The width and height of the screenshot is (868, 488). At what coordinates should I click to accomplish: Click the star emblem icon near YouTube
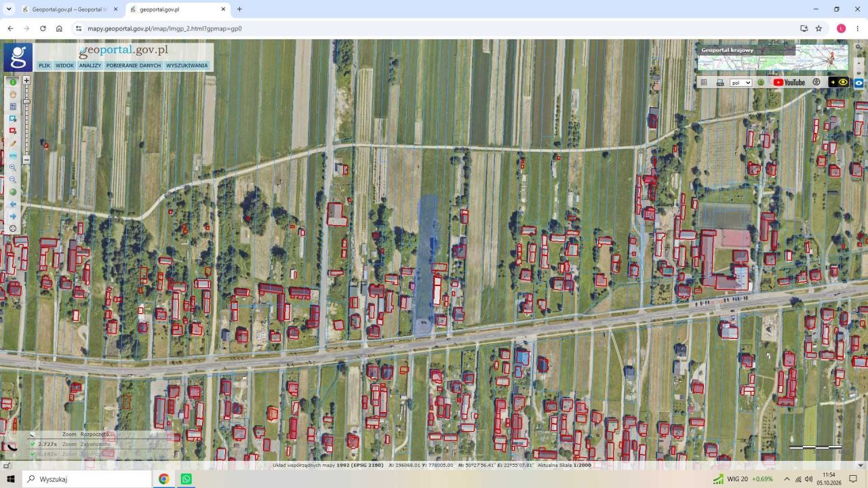[x=816, y=82]
